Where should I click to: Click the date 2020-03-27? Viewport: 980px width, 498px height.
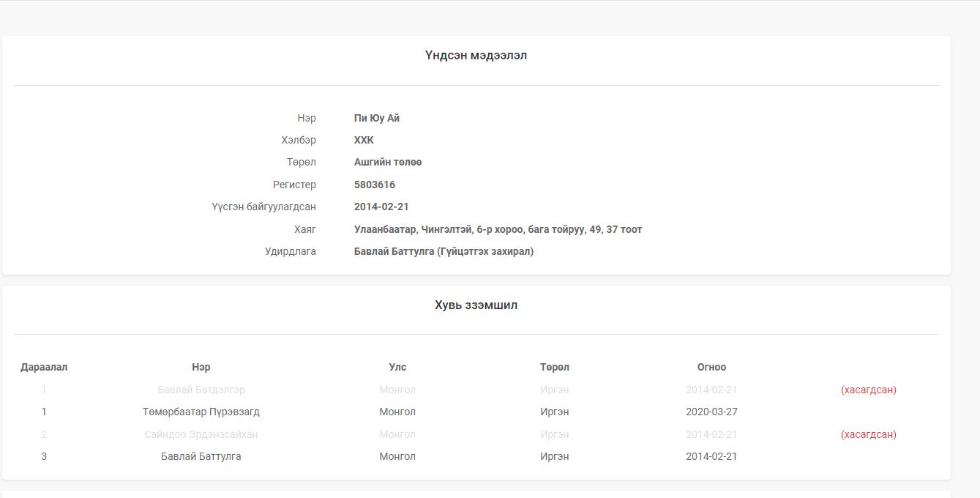click(x=711, y=412)
